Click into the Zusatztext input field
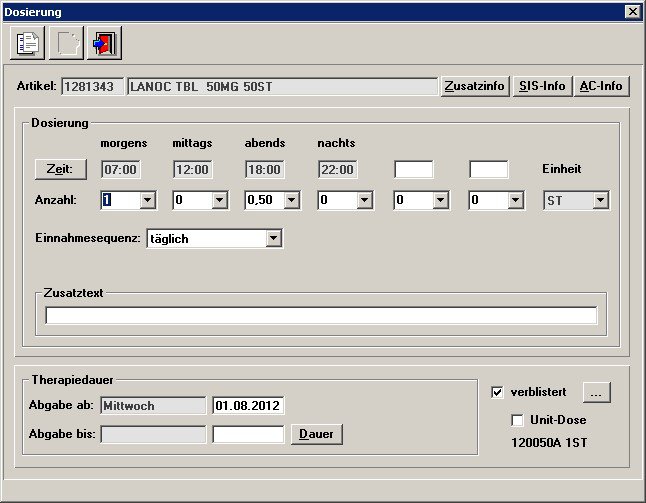 click(x=321, y=316)
